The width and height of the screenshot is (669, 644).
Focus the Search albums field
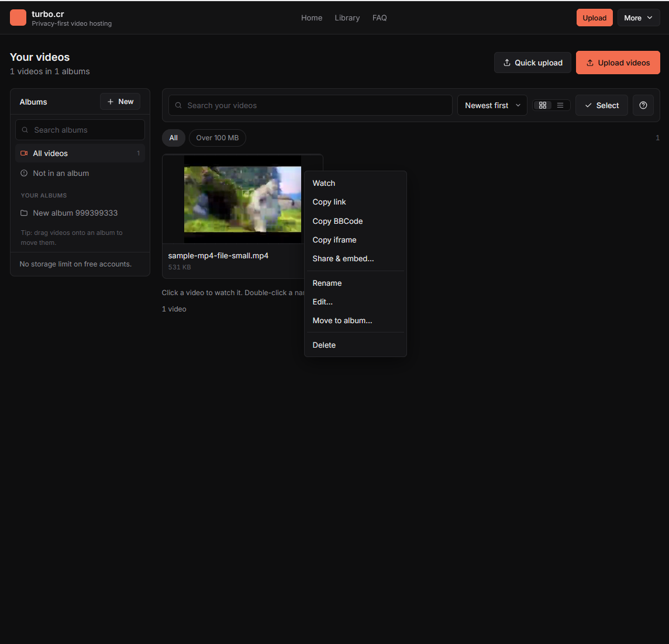pyautogui.click(x=80, y=130)
